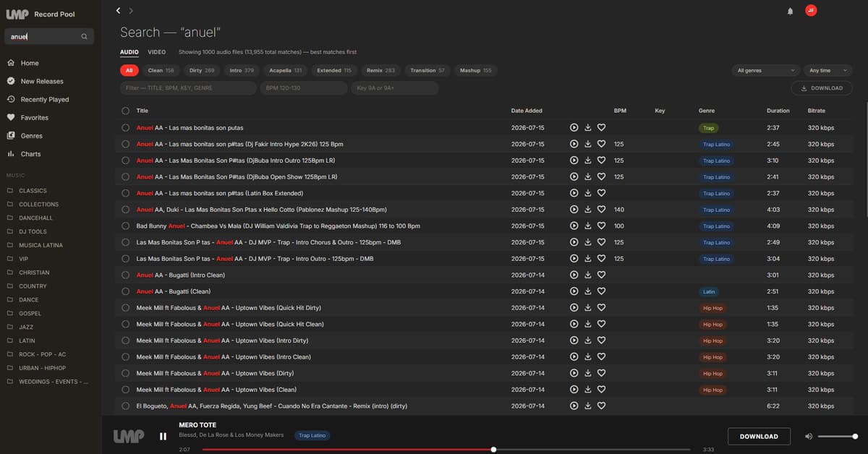Download Uptown Vibes (Intro Clean)
Screen dimensions: 868x454
[588, 357]
